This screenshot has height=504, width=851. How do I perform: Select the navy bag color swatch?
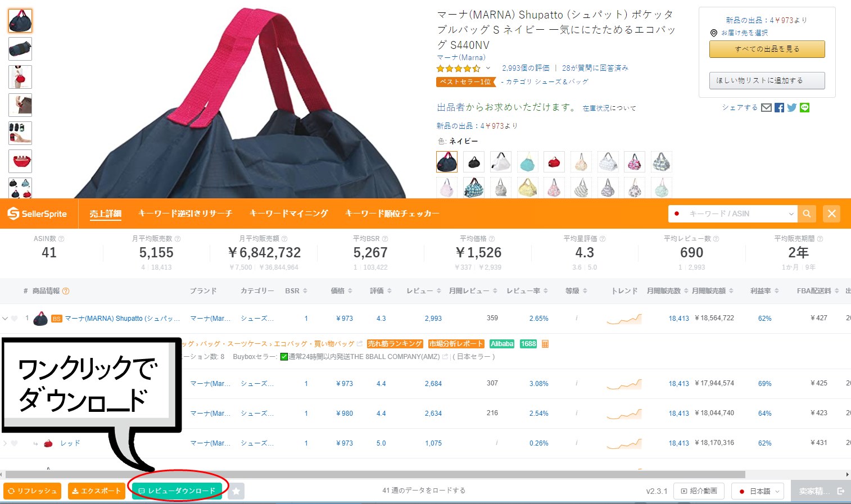tap(447, 162)
